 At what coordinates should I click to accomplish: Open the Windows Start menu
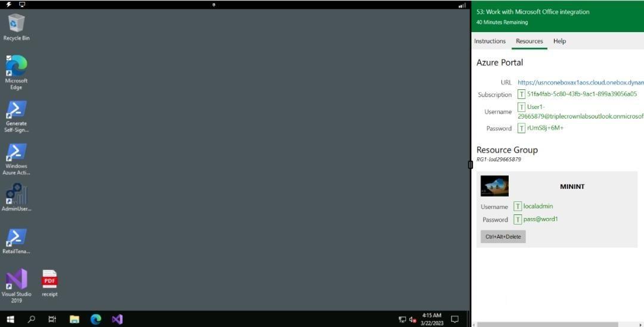point(10,319)
